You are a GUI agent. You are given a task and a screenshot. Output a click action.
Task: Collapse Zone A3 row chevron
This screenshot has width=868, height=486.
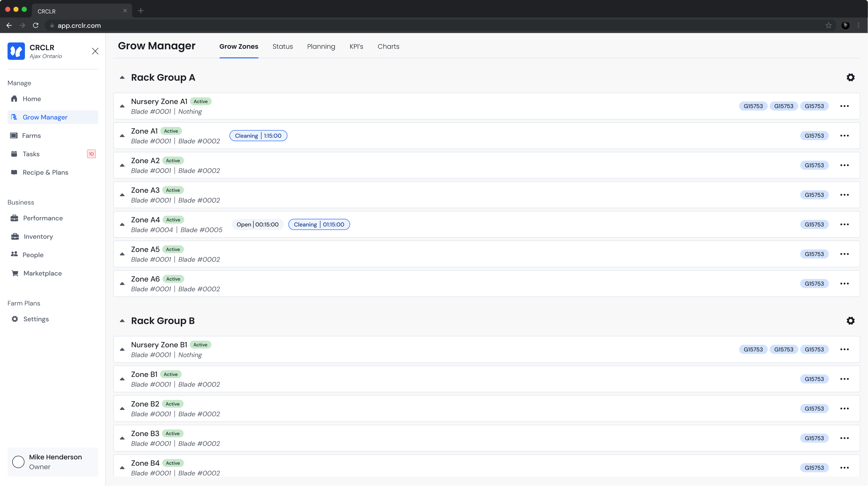coord(122,195)
